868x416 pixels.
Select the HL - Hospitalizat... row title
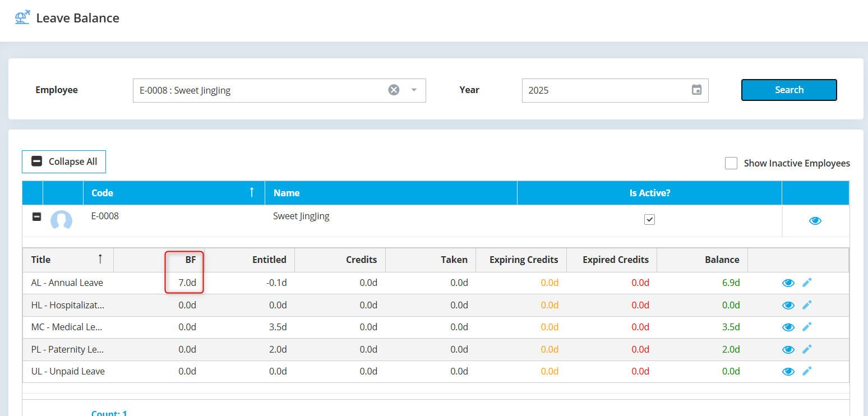point(68,305)
